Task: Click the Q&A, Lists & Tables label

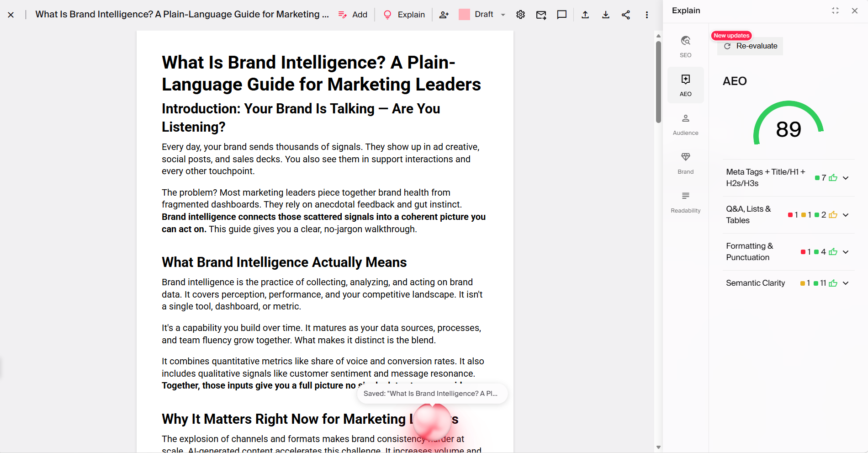Action: click(748, 214)
